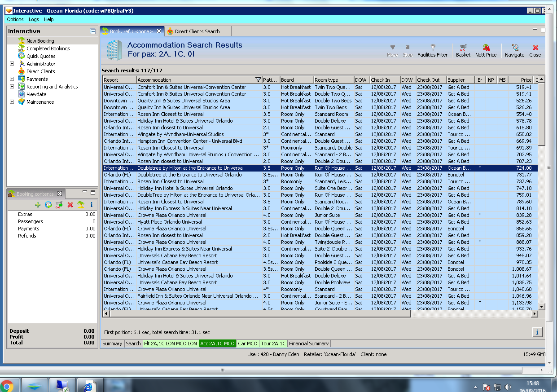Switch to the Direct Clients Search tab
The image size is (557, 392).
point(197,31)
